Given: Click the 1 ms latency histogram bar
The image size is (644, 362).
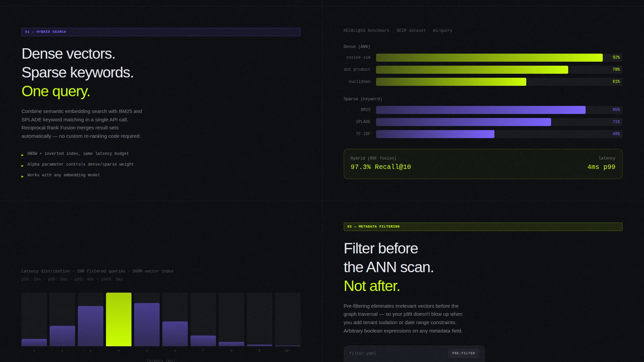Looking at the screenshot, I should [x=34, y=343].
